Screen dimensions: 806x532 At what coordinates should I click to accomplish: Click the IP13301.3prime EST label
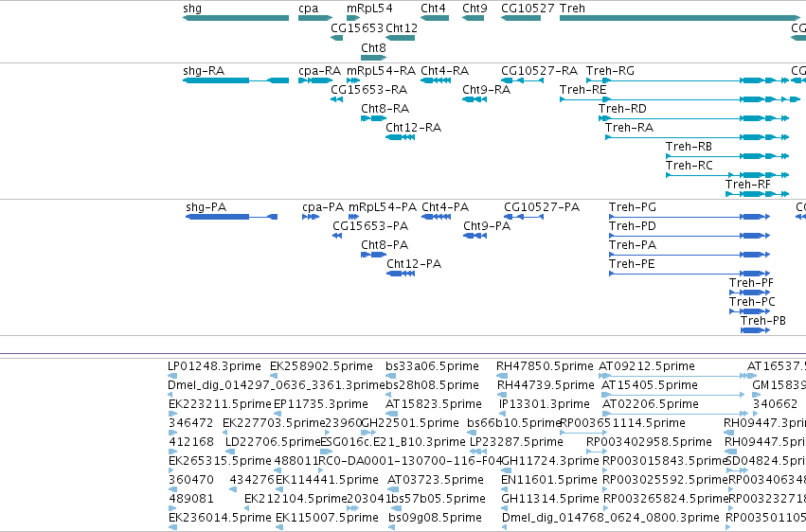(x=544, y=404)
